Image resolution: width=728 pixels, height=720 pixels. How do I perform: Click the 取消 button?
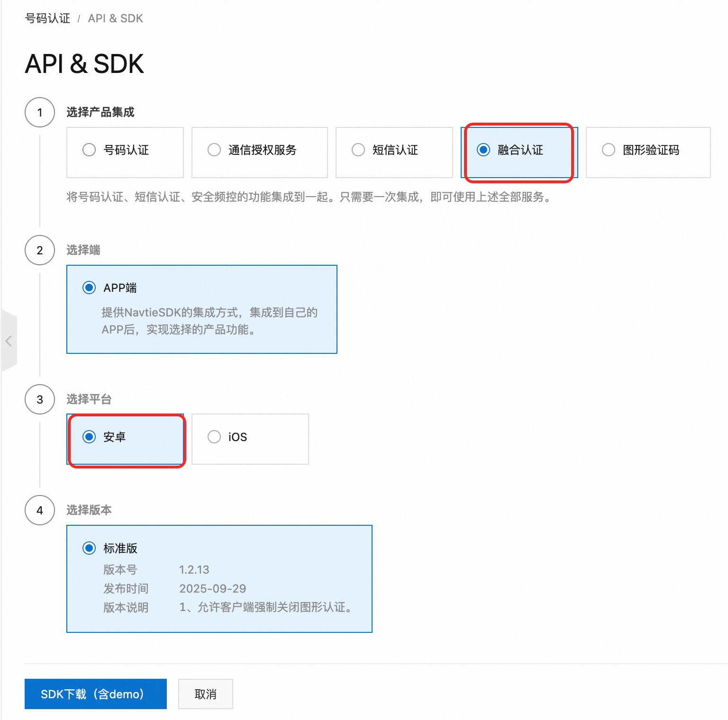[x=206, y=694]
